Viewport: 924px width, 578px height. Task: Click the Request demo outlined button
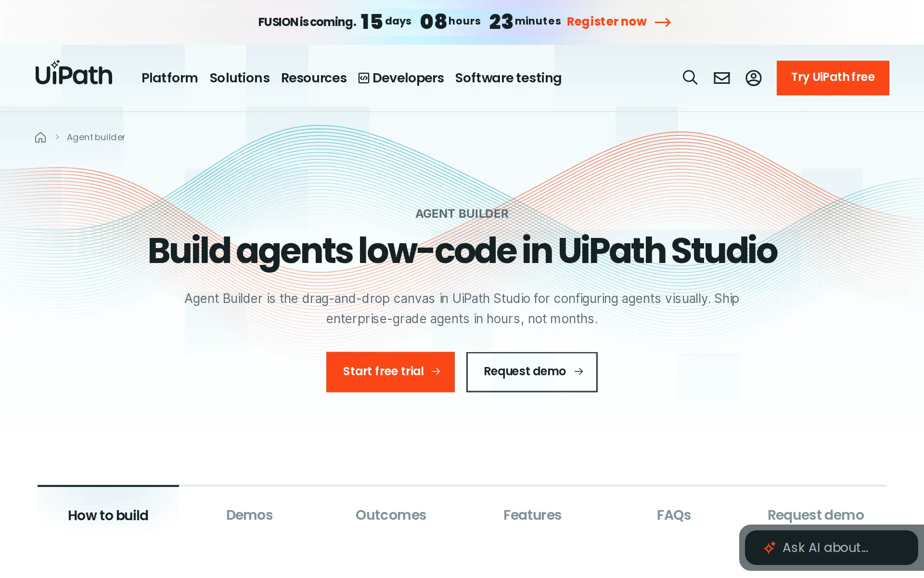(x=532, y=372)
